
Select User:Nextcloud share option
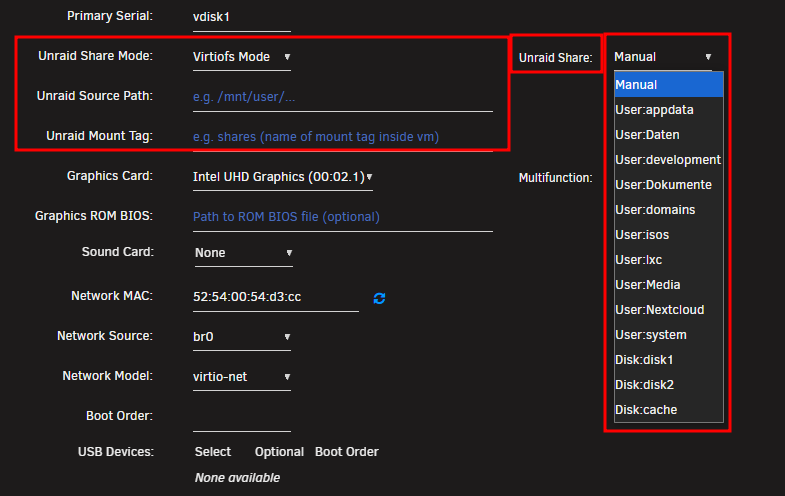pyautogui.click(x=668, y=310)
